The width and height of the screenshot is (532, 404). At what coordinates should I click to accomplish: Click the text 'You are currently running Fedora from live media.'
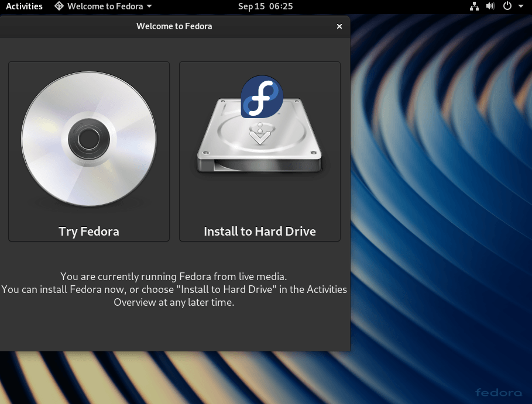pyautogui.click(x=174, y=277)
